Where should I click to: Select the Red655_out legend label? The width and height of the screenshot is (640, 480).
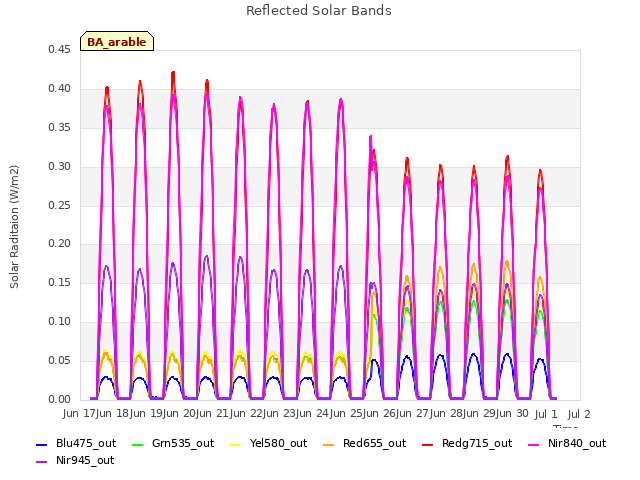[375, 443]
